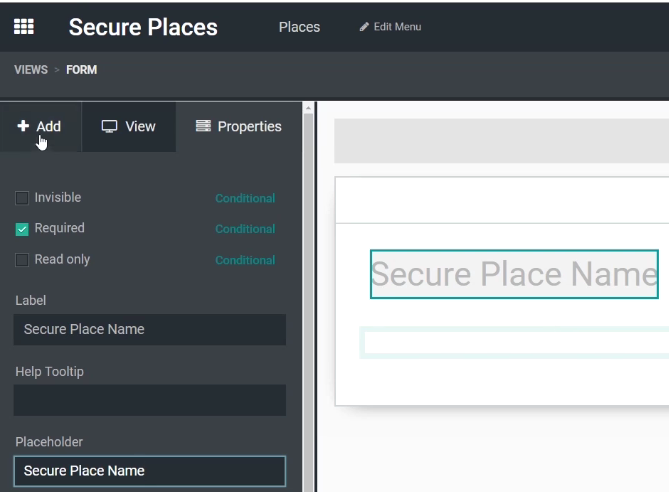669x492 pixels.
Task: Select the Secure Place Name form field
Action: [x=514, y=274]
